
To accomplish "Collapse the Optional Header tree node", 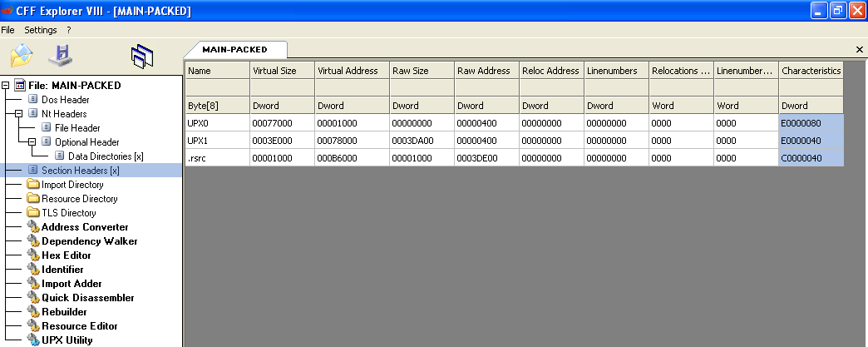I will click(32, 142).
